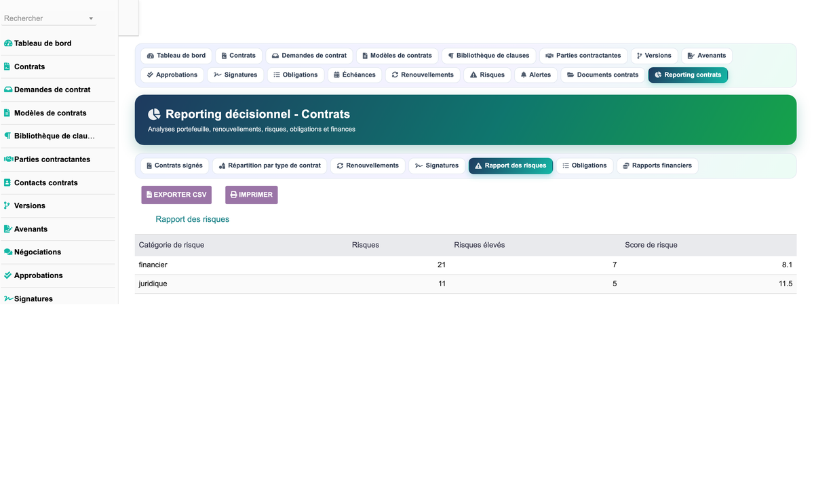Select the Modèles de contrats top tab
This screenshot has height=504, width=814.
coord(398,56)
